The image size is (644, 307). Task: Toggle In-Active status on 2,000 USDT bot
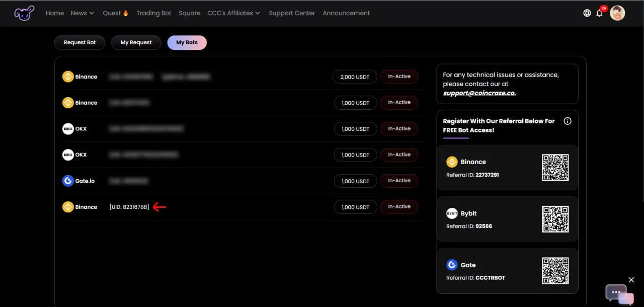(399, 76)
